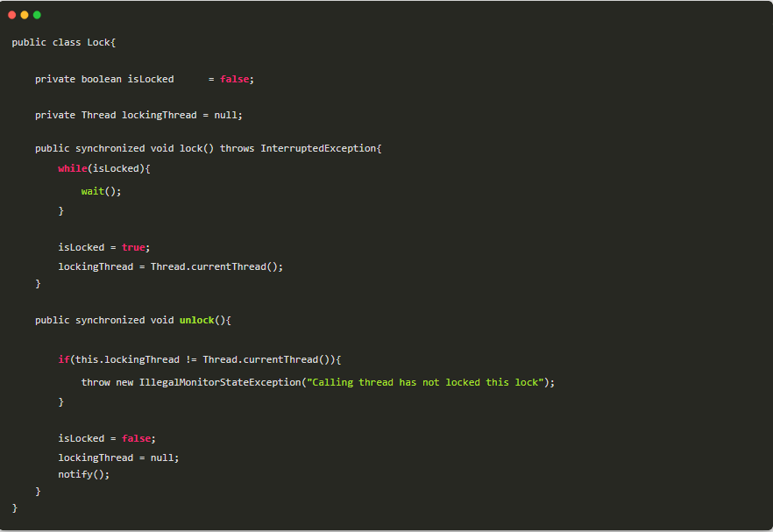
Task: Click the private Thread lockingThread declaration line
Action: [138, 115]
